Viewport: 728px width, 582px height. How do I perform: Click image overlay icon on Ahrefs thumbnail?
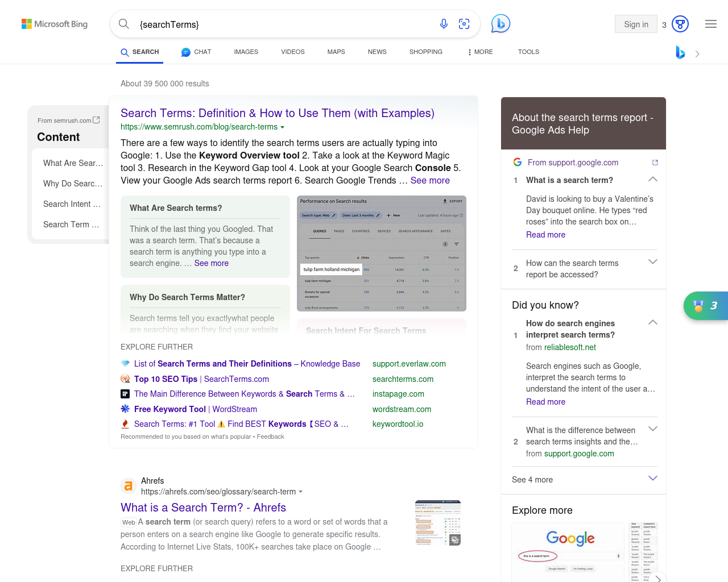[455, 540]
